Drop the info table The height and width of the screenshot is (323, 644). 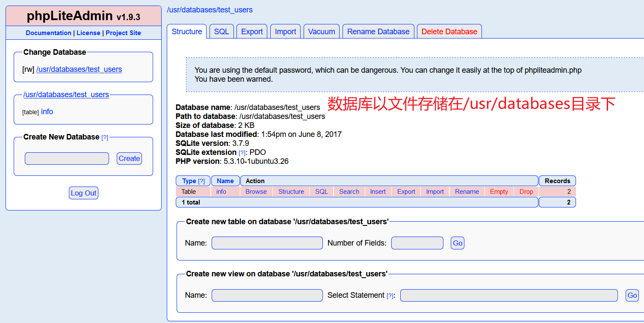[526, 192]
